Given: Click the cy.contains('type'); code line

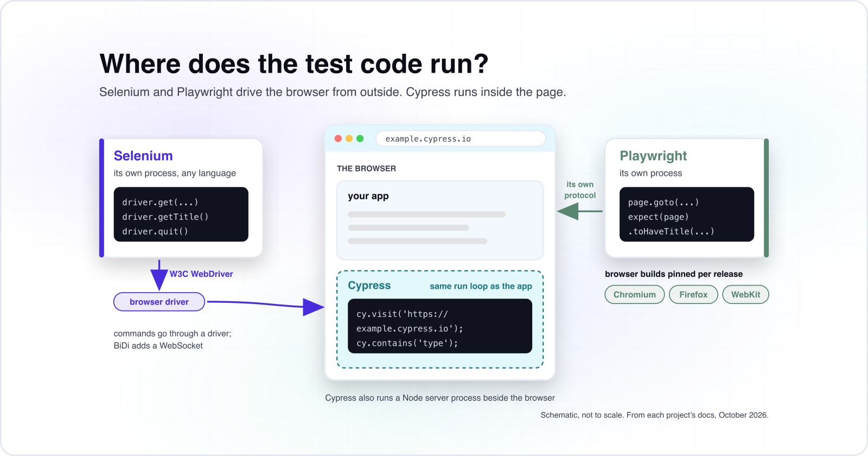Looking at the screenshot, I should [407, 343].
